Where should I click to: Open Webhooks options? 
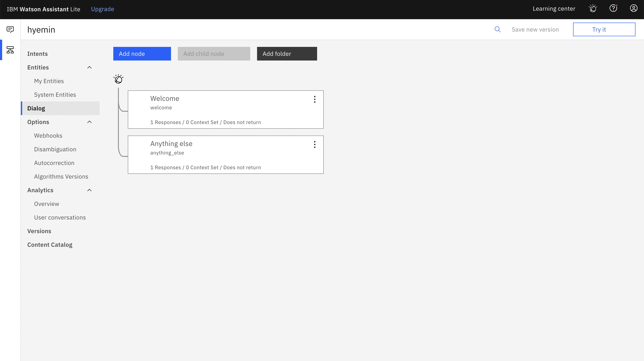[48, 136]
